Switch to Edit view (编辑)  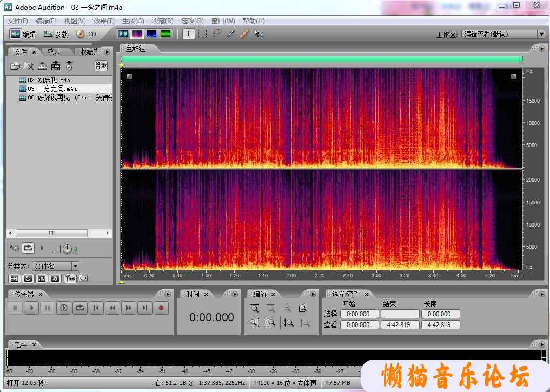coord(23,34)
